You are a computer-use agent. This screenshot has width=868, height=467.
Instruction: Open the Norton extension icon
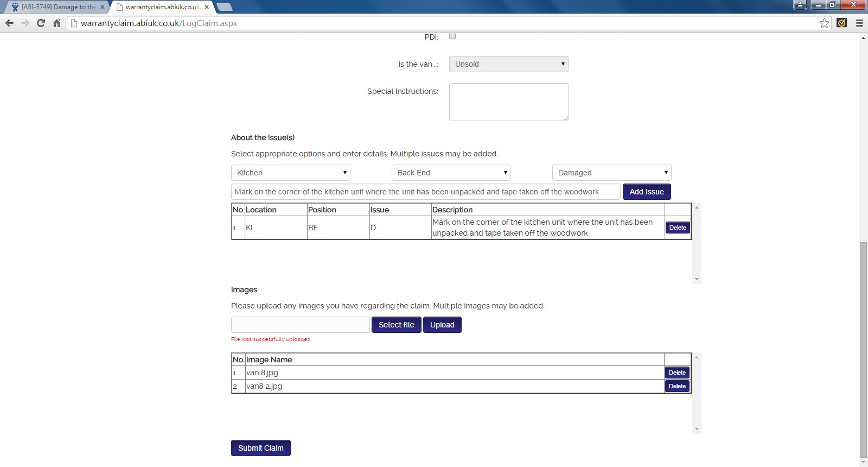(x=842, y=23)
